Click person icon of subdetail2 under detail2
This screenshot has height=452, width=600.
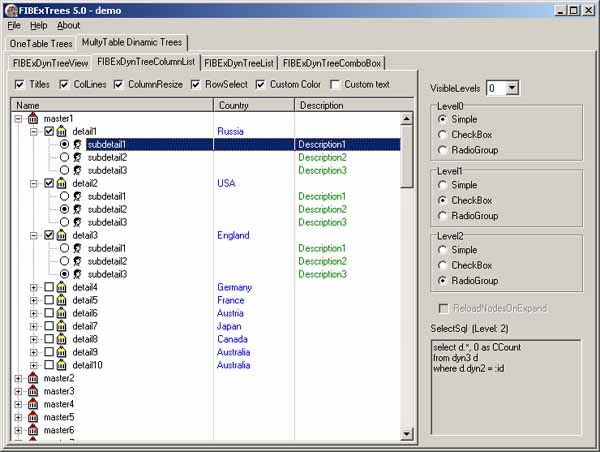(x=78, y=210)
